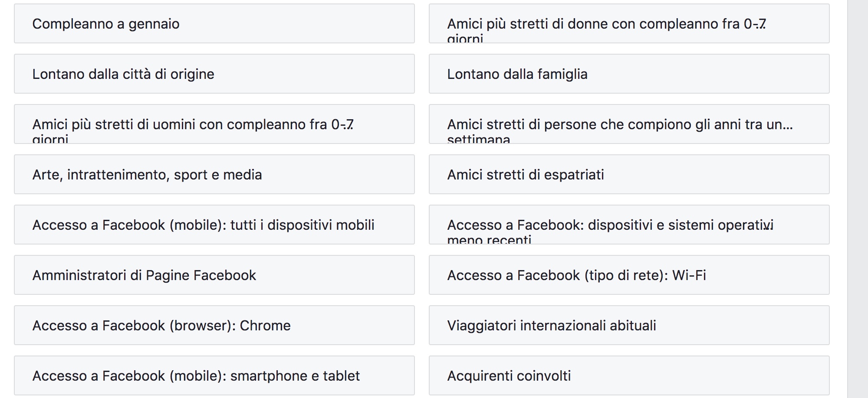Screen dimensions: 868x398
Task: Open "smartphone e tablet" Facebook mobile access card
Action: click(214, 376)
